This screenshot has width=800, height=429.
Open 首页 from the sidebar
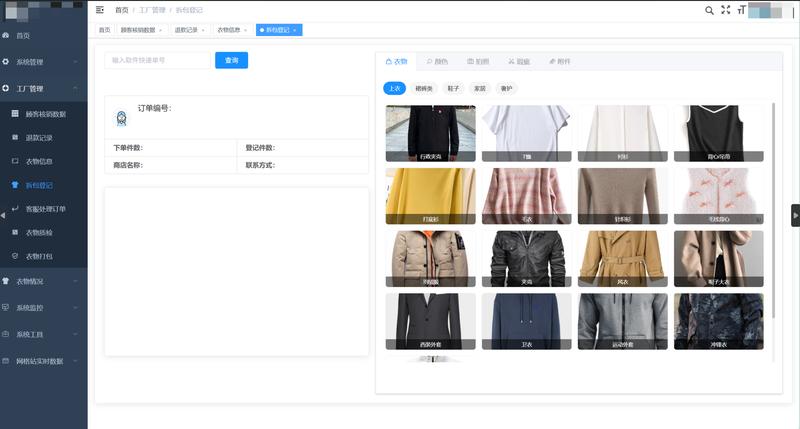click(23, 36)
